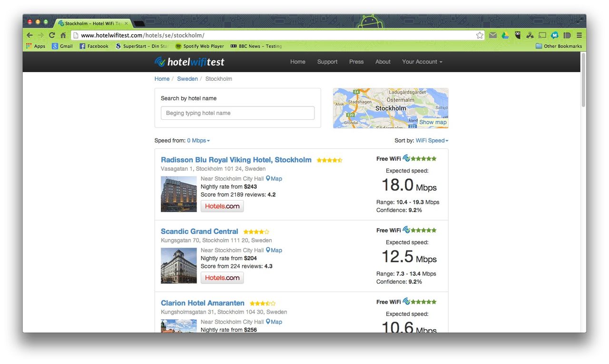Open Map link for Clarion Hotel Amaranten
Viewport: 609px width, 364px height.
pos(274,322)
